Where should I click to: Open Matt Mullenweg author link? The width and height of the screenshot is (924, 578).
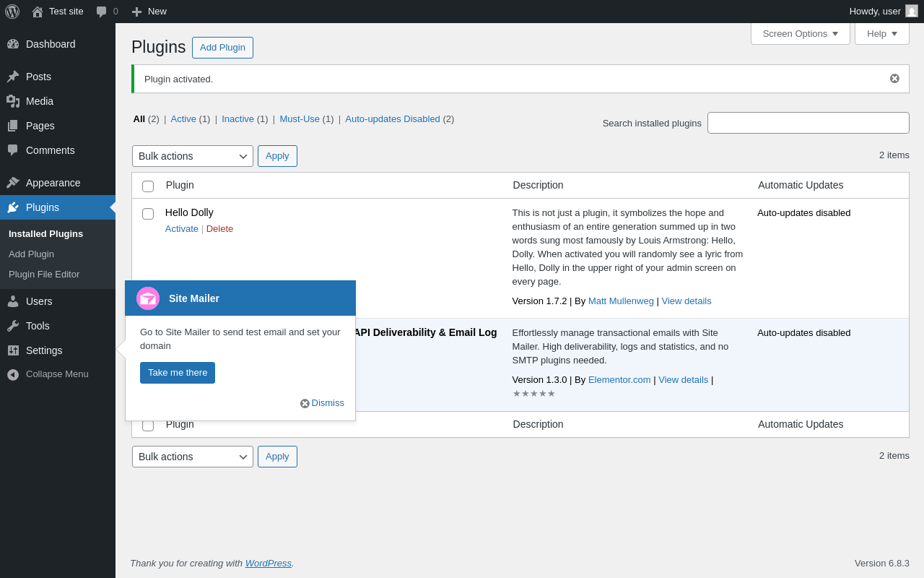pyautogui.click(x=621, y=301)
